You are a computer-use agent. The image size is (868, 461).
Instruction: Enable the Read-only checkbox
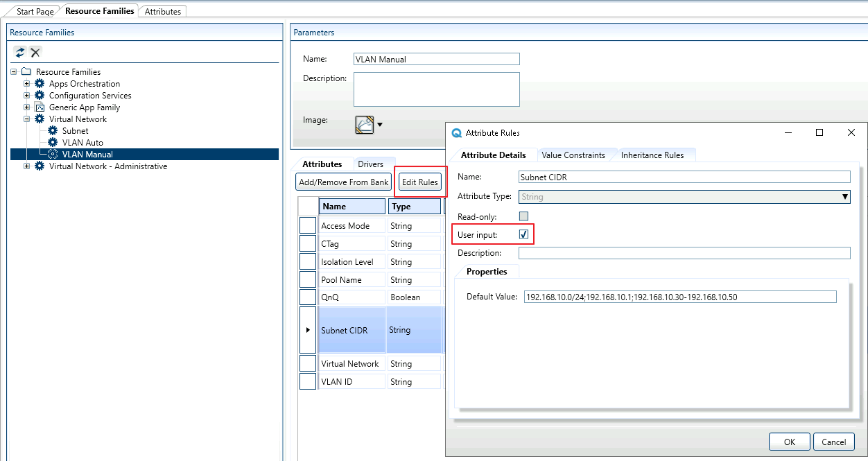(x=523, y=216)
